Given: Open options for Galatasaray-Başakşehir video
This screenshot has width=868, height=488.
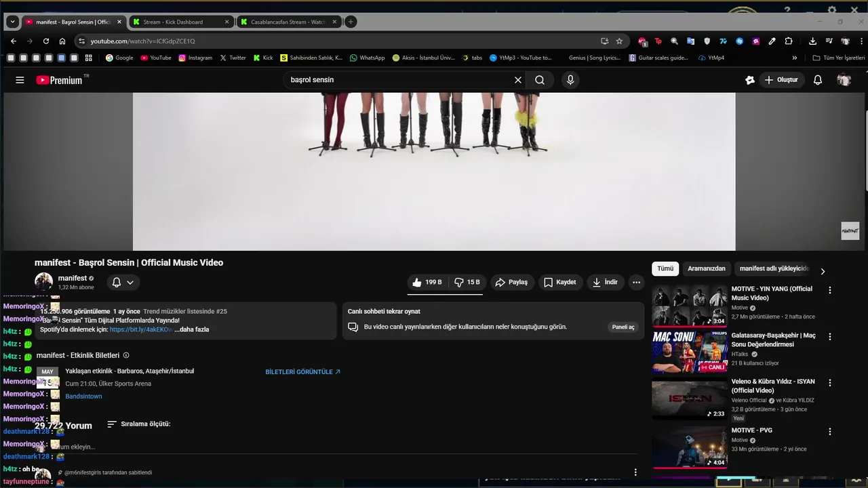Looking at the screenshot, I should point(829,336).
